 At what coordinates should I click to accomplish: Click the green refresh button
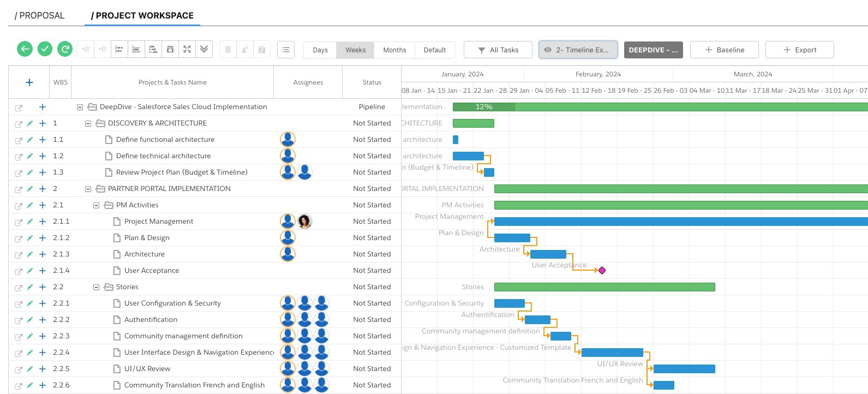coord(65,49)
